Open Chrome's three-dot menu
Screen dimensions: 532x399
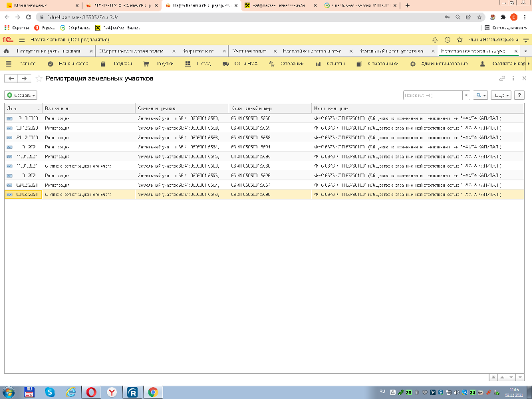[x=525, y=17]
